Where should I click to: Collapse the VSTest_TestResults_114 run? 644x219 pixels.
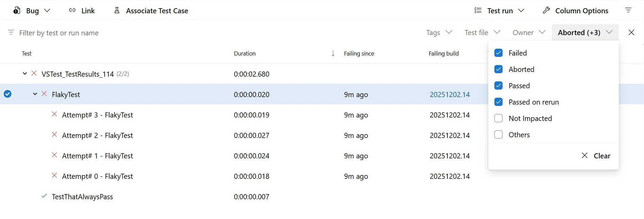(x=25, y=74)
